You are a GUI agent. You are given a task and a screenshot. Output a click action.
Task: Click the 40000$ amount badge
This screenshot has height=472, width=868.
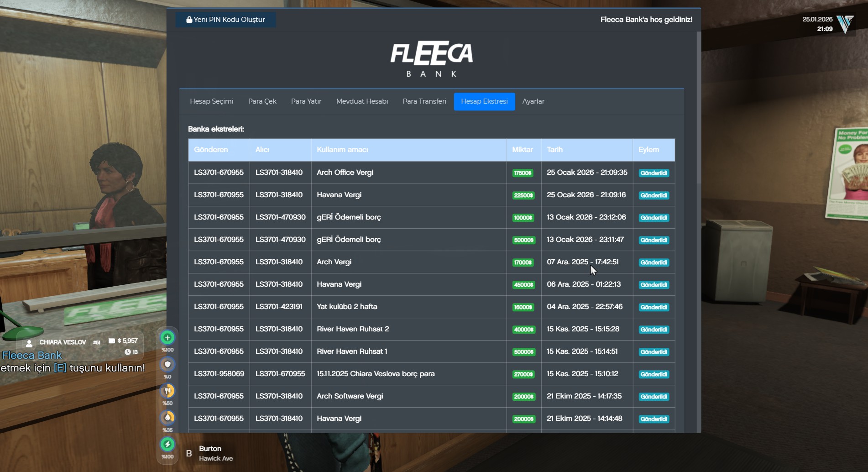tap(524, 330)
